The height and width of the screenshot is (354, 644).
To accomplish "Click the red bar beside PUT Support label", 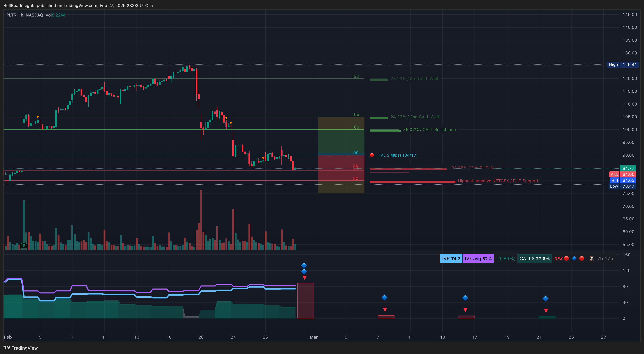I will tap(413, 182).
